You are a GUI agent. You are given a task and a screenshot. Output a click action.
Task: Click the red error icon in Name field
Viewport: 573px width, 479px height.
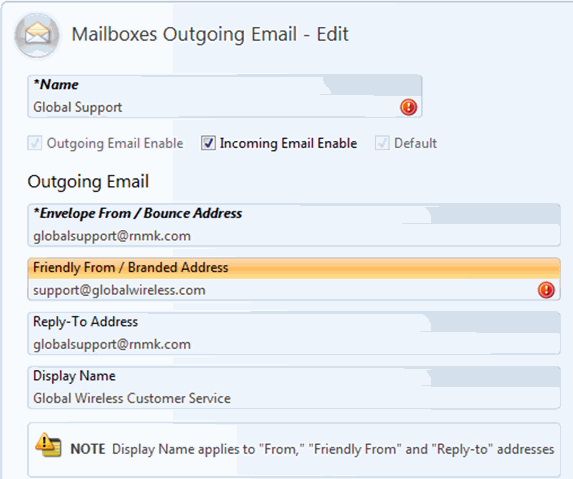pyautogui.click(x=408, y=107)
